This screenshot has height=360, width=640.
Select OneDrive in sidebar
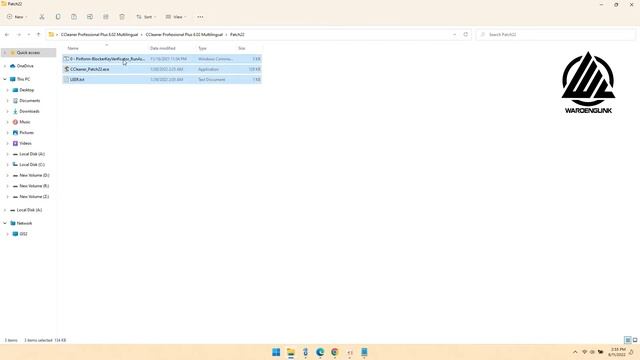pos(25,66)
